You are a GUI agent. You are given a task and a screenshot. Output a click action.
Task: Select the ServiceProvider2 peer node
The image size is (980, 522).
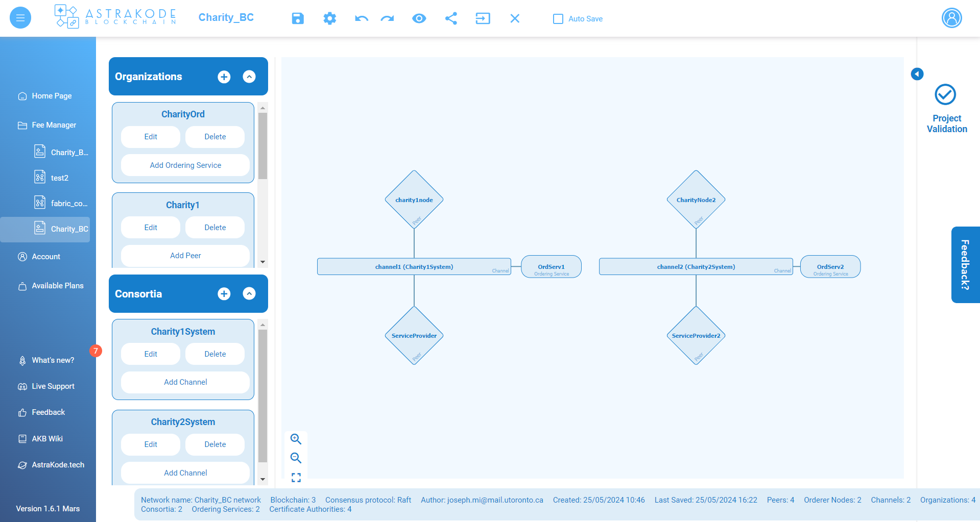click(696, 335)
